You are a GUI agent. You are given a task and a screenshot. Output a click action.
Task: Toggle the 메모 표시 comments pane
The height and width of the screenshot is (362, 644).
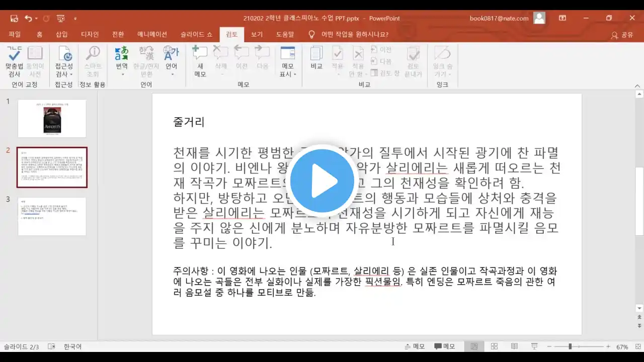point(288,54)
